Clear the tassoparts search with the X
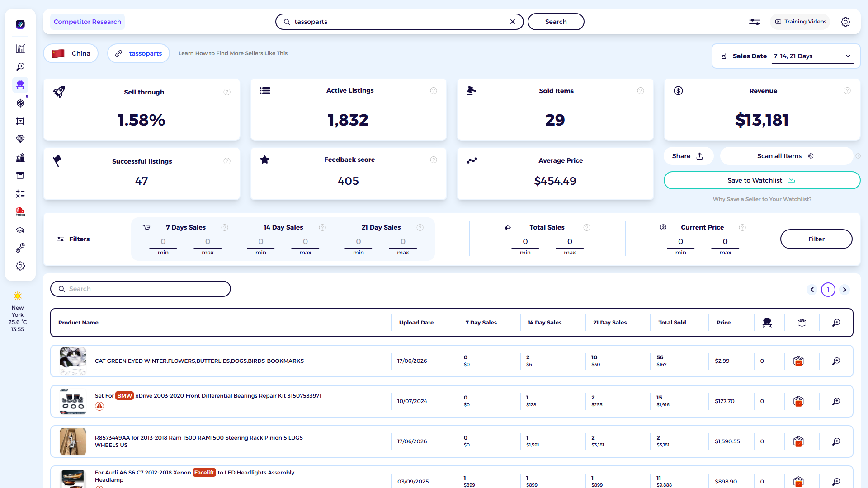The height and width of the screenshot is (488, 868). coord(513,22)
